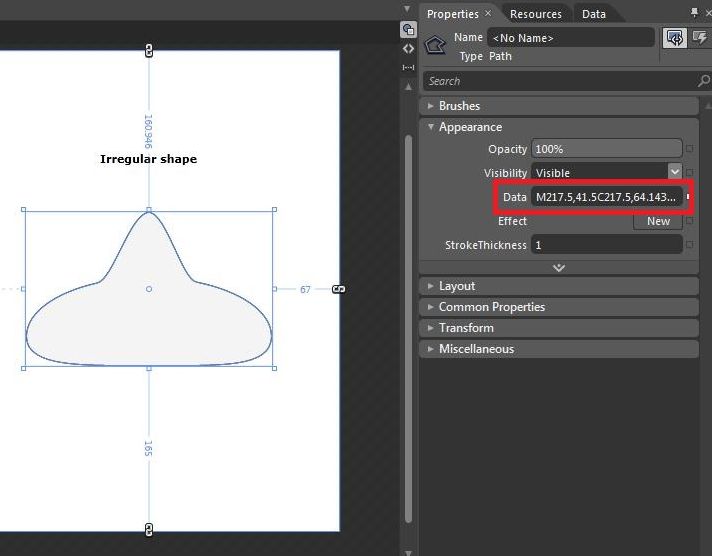The height and width of the screenshot is (556, 712).
Task: Click the StrokeThickness value field
Action: coord(607,245)
